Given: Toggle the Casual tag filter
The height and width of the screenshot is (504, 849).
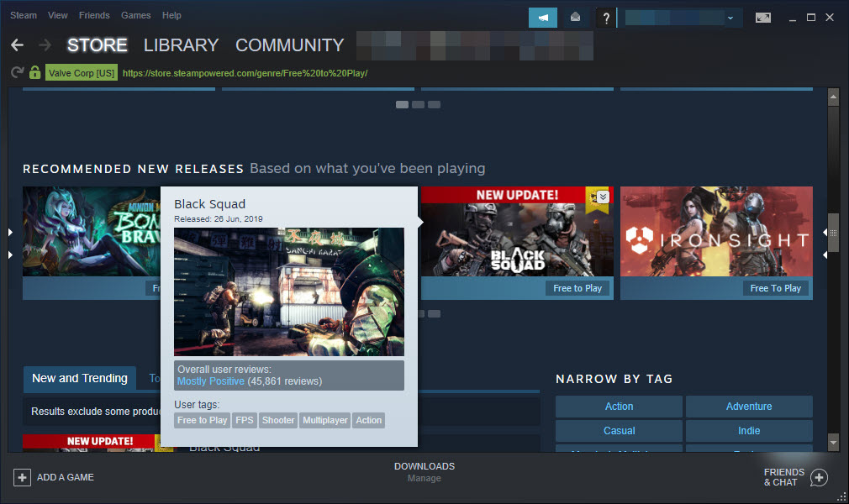Looking at the screenshot, I should click(x=619, y=430).
